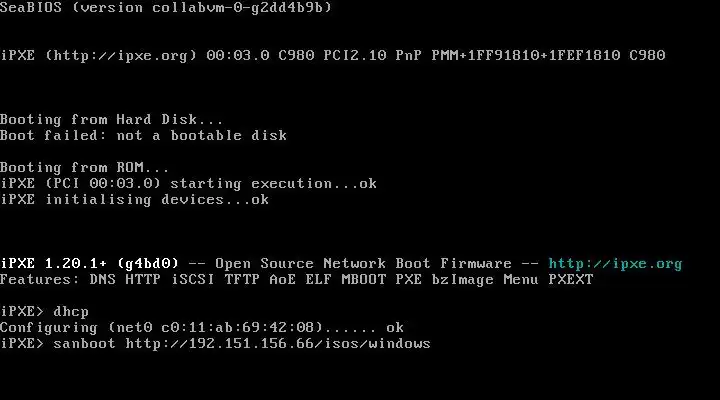Viewport: 720px width, 400px height.
Task: Click the 'Boot failed: not a bootable disk' message
Action: point(143,135)
